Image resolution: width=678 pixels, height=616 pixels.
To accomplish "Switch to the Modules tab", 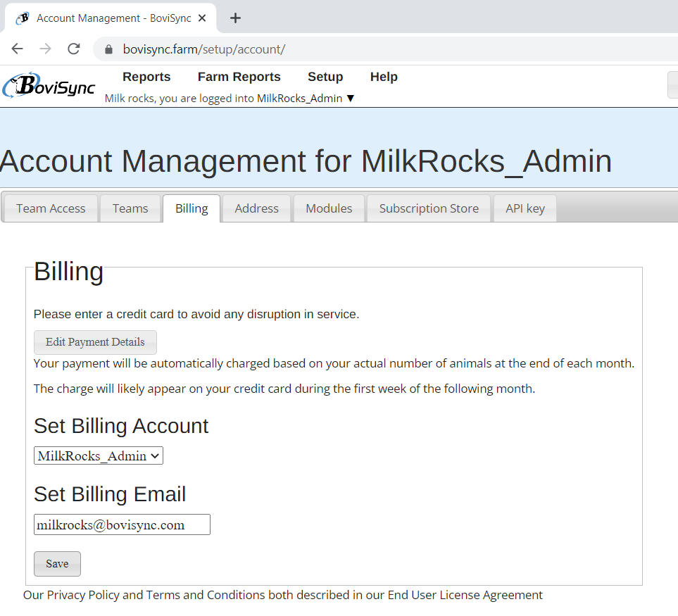I will [329, 208].
